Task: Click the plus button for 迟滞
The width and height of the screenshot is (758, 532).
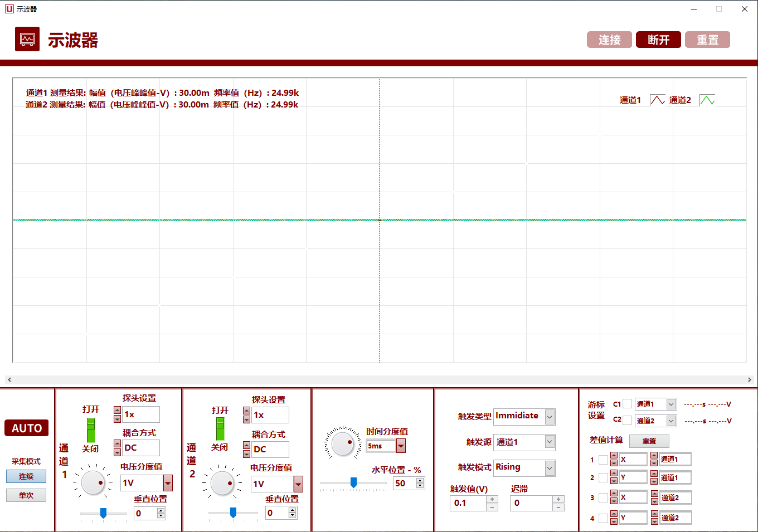Action: click(x=558, y=499)
